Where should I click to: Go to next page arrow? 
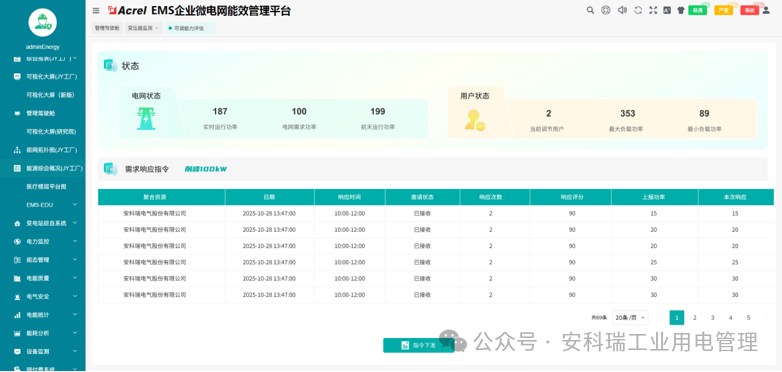766,318
